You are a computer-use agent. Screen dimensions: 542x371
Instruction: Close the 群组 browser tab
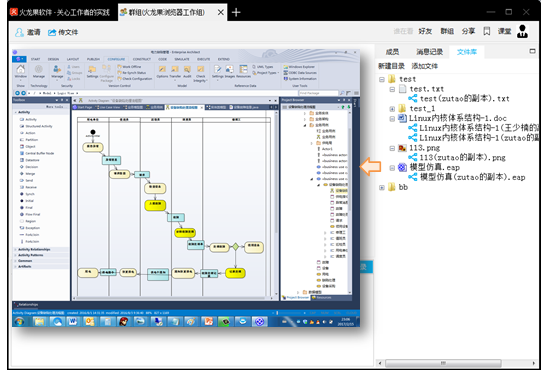[221, 13]
